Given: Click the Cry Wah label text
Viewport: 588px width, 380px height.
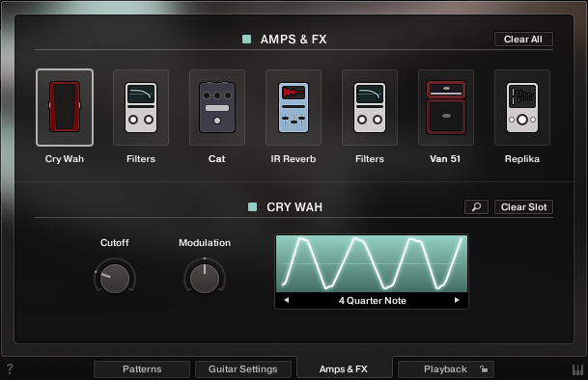Looking at the screenshot, I should (65, 159).
